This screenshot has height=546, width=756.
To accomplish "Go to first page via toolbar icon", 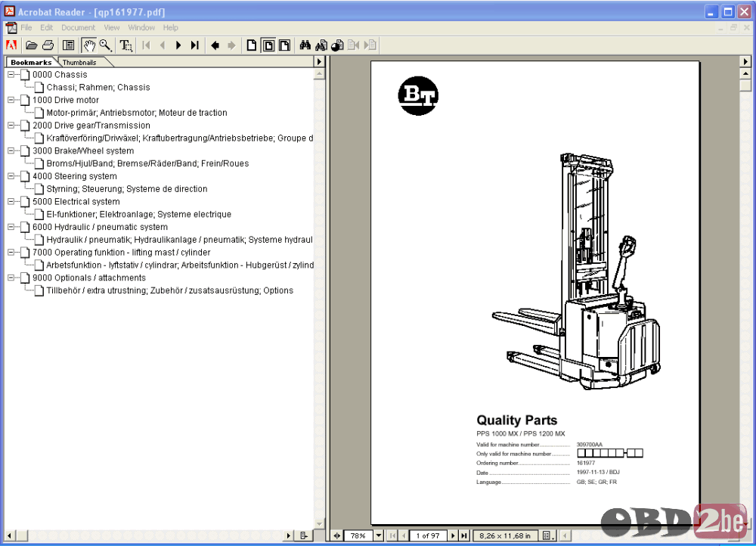I will click(146, 45).
